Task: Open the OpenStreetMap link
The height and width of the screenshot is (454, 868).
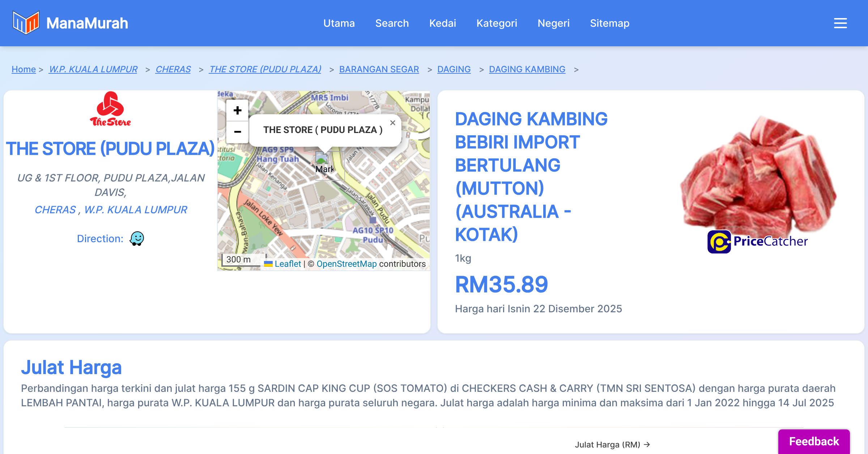Action: pyautogui.click(x=346, y=264)
